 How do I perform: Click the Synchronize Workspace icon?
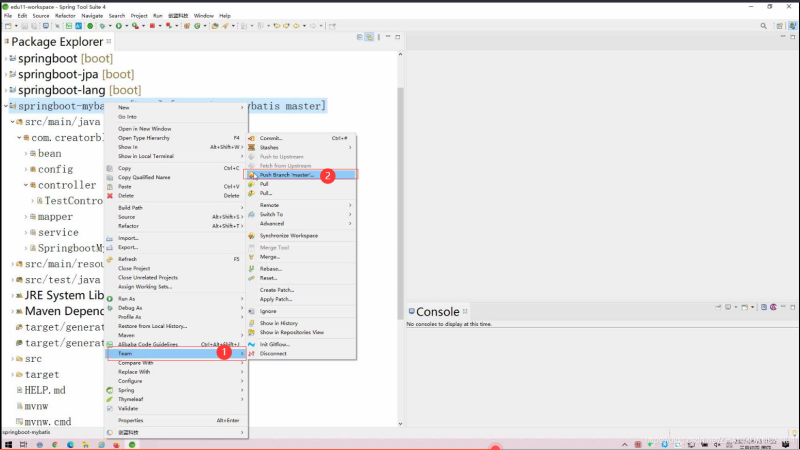(253, 236)
